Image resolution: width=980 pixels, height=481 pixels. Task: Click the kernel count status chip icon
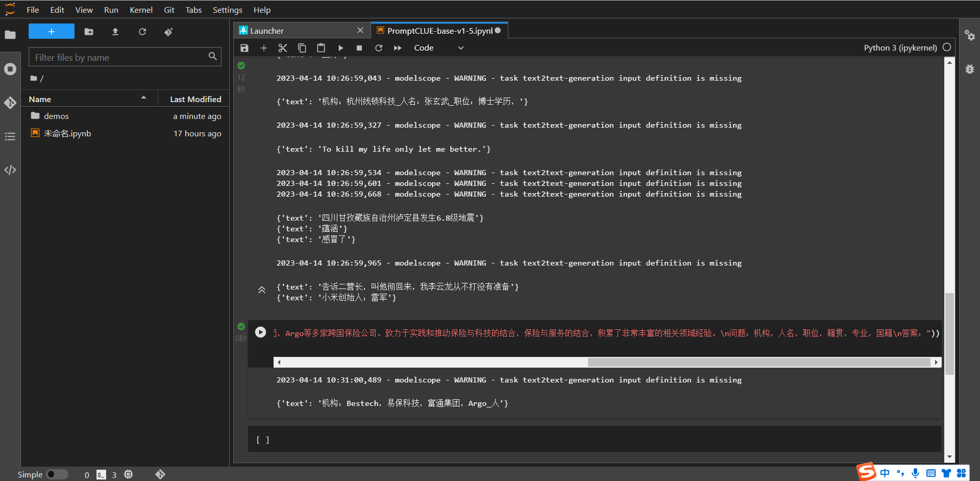pos(129,474)
